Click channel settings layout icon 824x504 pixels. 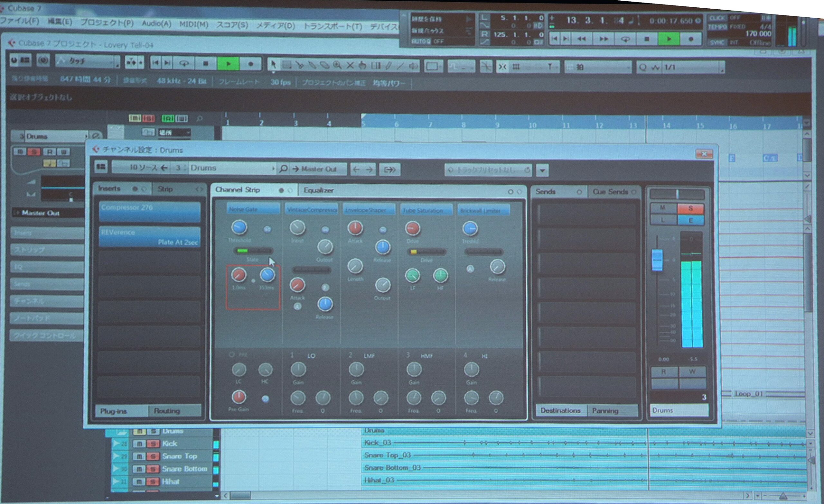click(101, 166)
